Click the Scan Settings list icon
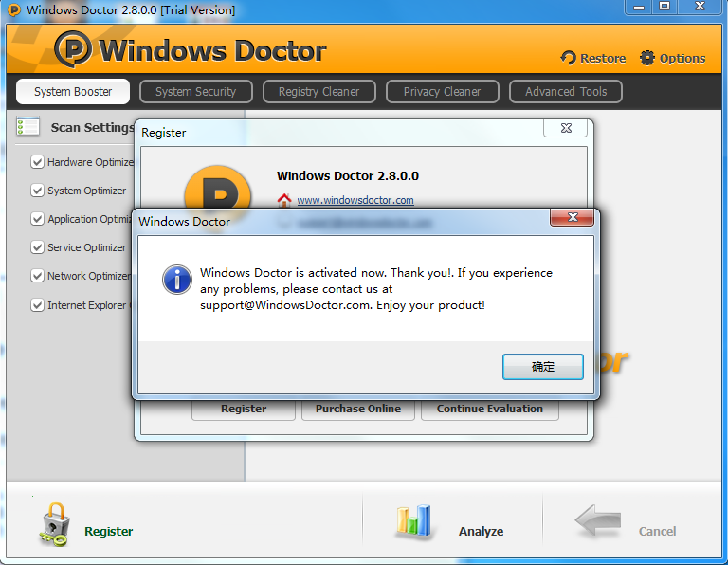728x565 pixels. coord(28,127)
